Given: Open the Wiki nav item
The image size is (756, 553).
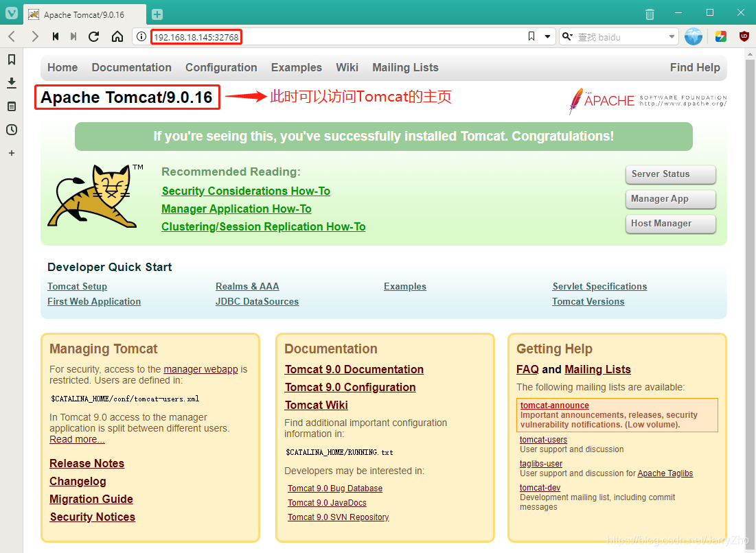Looking at the screenshot, I should point(347,67).
